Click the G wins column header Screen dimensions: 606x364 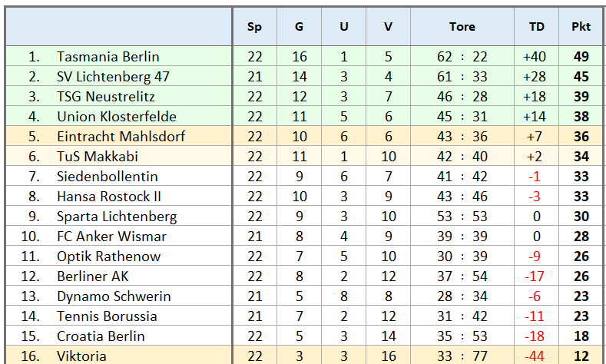point(299,27)
